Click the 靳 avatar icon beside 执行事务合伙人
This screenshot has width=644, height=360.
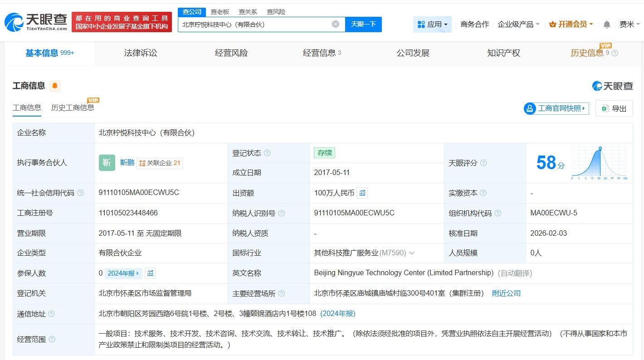point(107,162)
